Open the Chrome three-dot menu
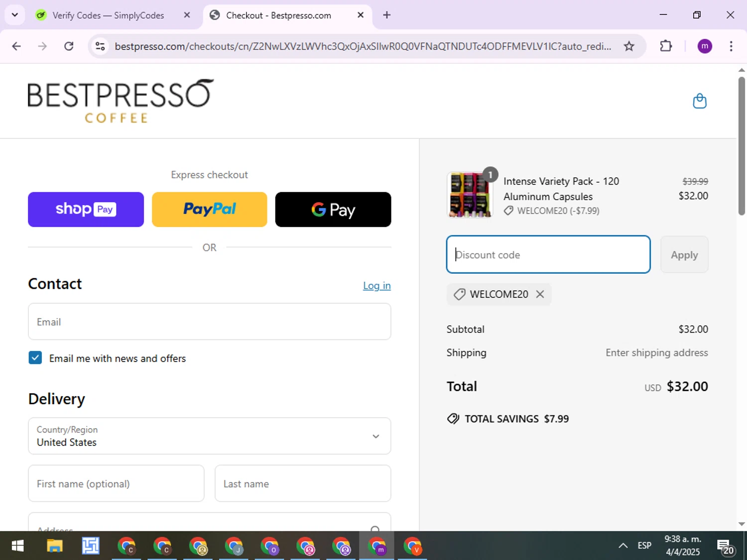Image resolution: width=747 pixels, height=560 pixels. coord(731,46)
